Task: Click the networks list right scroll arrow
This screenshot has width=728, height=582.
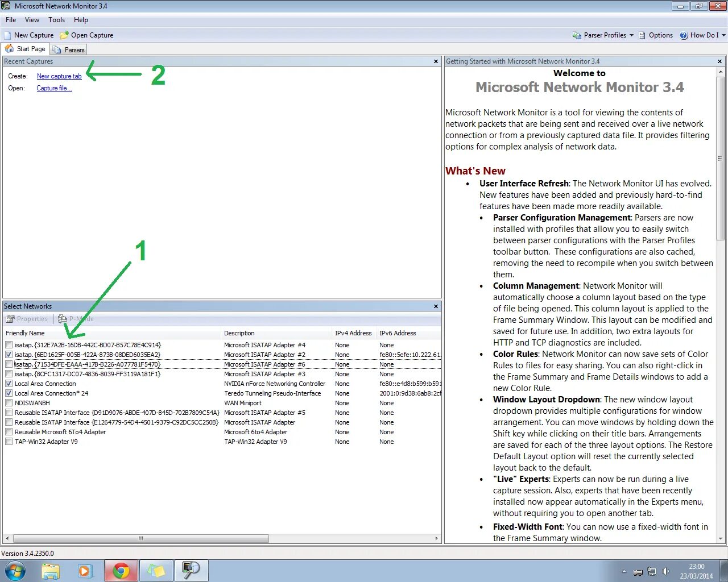Action: click(x=436, y=538)
